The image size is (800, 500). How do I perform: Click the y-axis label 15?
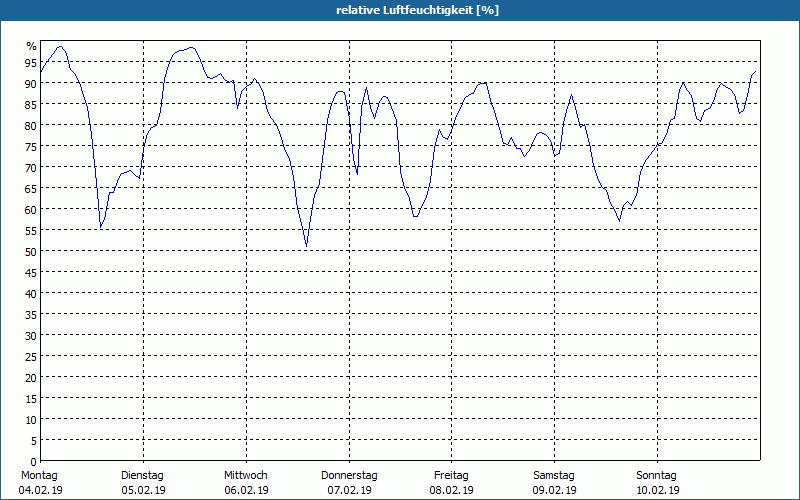point(31,398)
